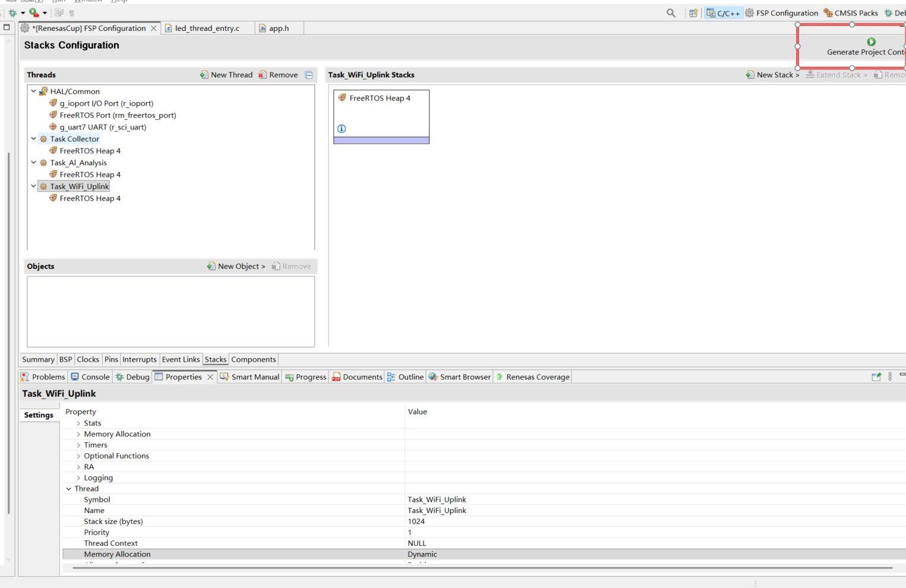The height and width of the screenshot is (588, 906).
Task: Open the Smart Manual view
Action: [x=250, y=377]
